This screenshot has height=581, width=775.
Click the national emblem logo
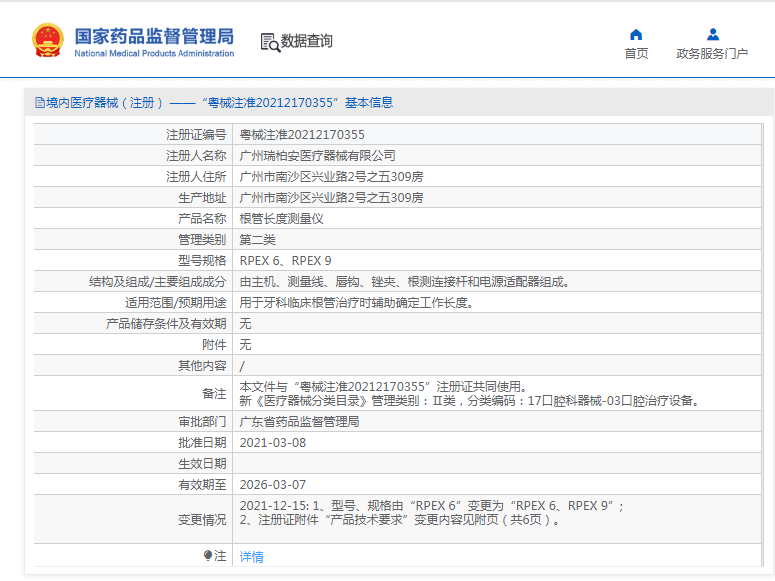48,41
